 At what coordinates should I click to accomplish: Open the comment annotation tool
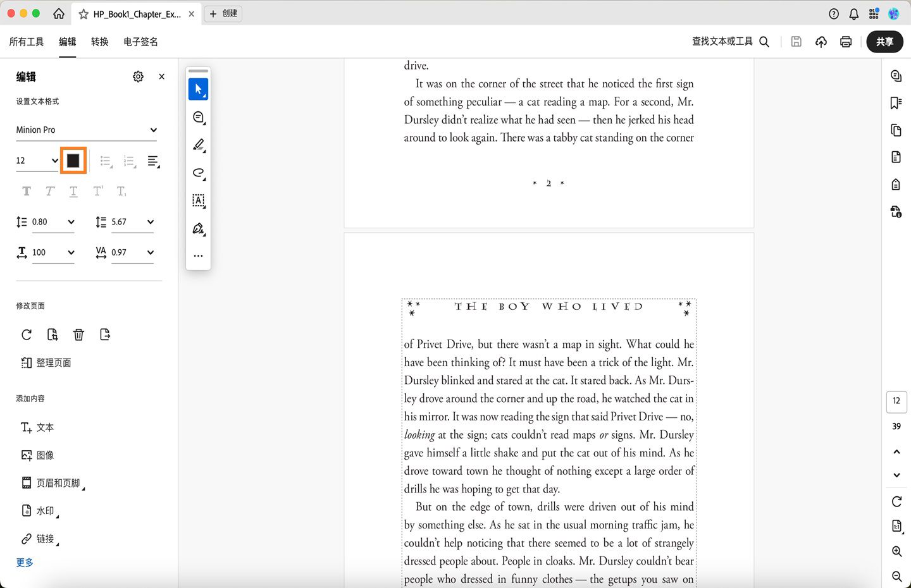click(198, 117)
